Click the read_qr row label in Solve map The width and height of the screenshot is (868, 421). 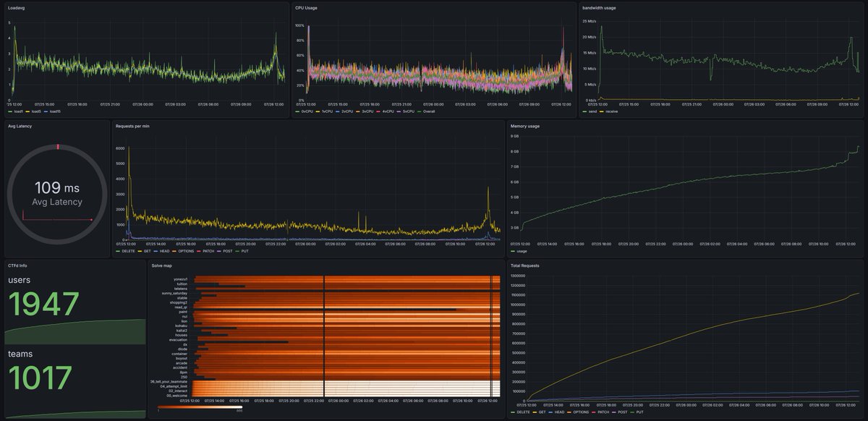tap(182, 307)
